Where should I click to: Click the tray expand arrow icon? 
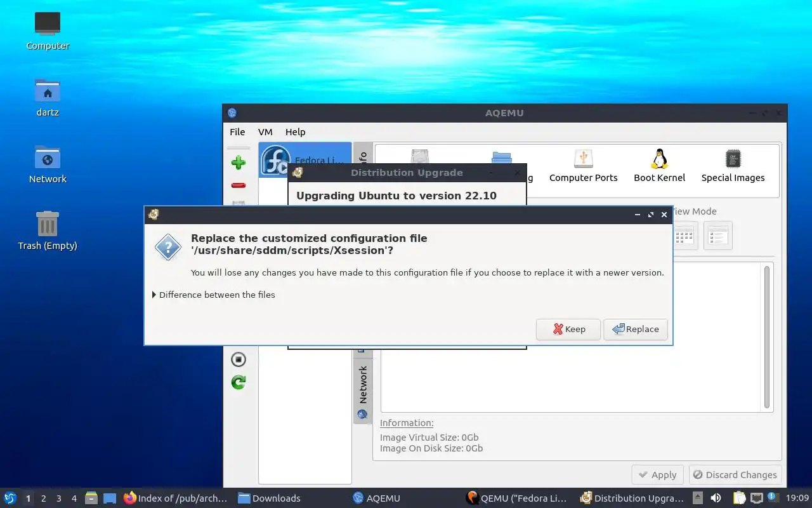(697, 498)
